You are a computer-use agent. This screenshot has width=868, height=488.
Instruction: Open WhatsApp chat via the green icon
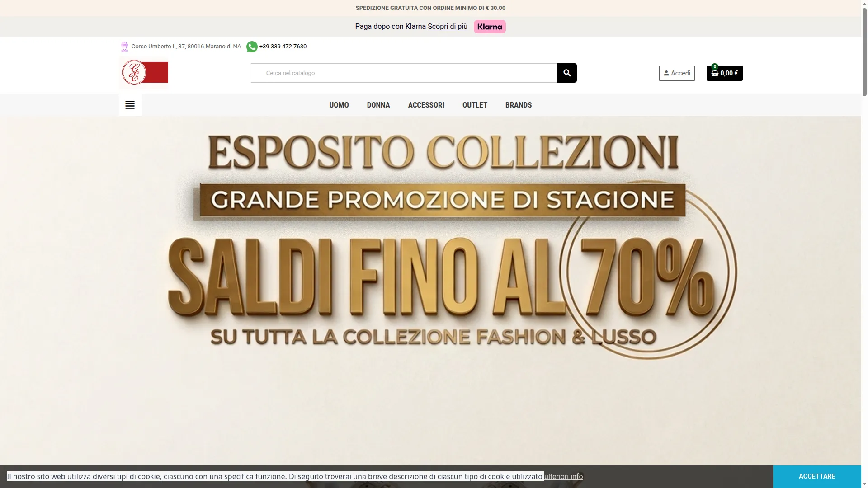(x=252, y=47)
